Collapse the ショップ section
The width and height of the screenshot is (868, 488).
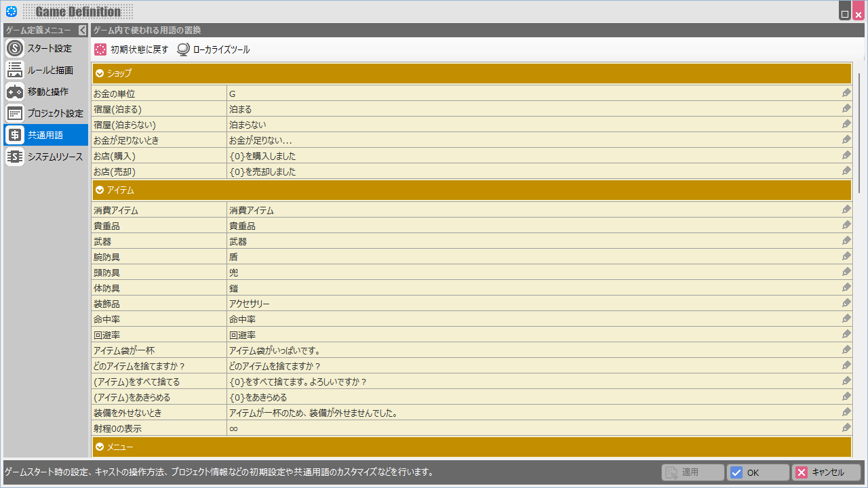coord(100,73)
